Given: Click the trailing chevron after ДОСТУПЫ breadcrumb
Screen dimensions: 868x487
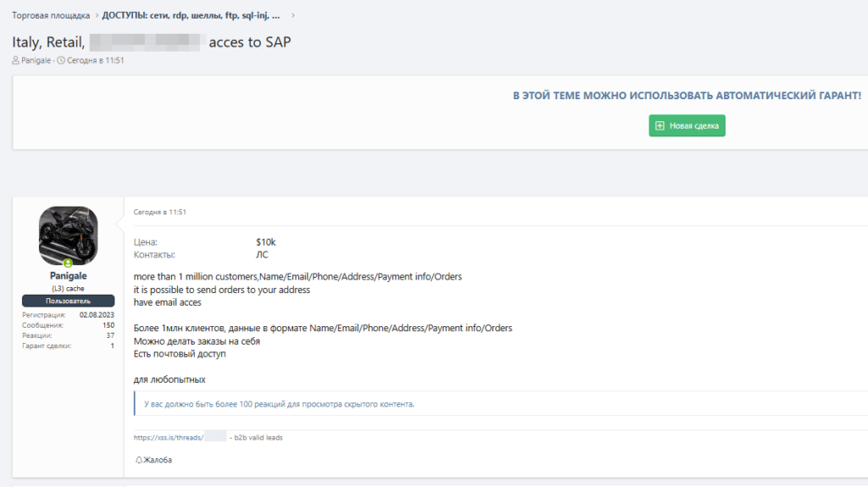Looking at the screenshot, I should click(293, 15).
